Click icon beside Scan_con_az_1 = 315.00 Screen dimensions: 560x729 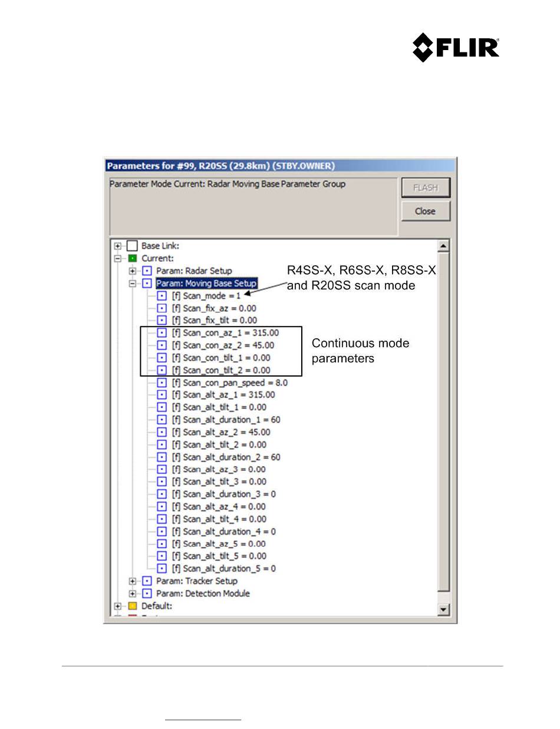pyautogui.click(x=162, y=333)
